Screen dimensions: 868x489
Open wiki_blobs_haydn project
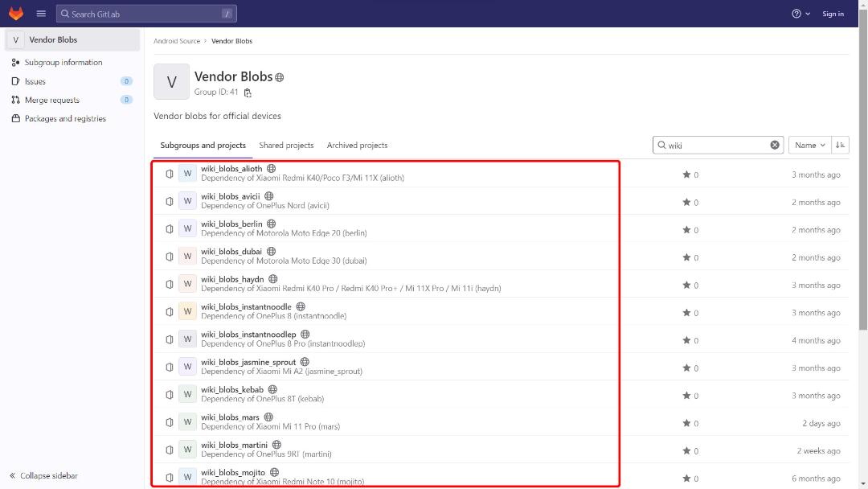point(232,280)
